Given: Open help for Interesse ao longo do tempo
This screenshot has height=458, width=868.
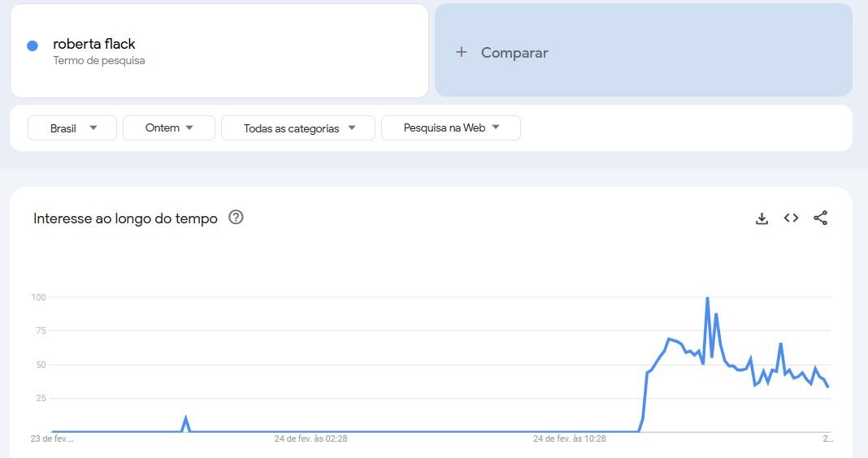Looking at the screenshot, I should (x=236, y=217).
